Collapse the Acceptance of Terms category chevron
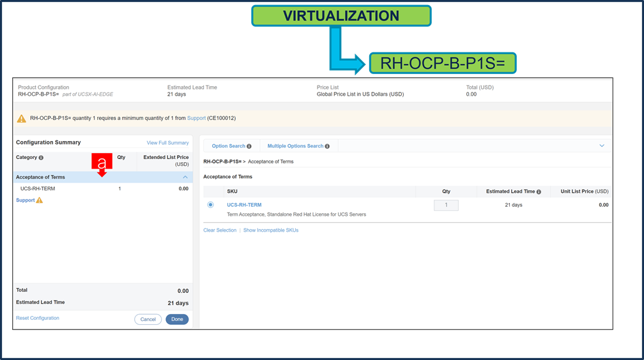This screenshot has height=360, width=644. (x=185, y=177)
